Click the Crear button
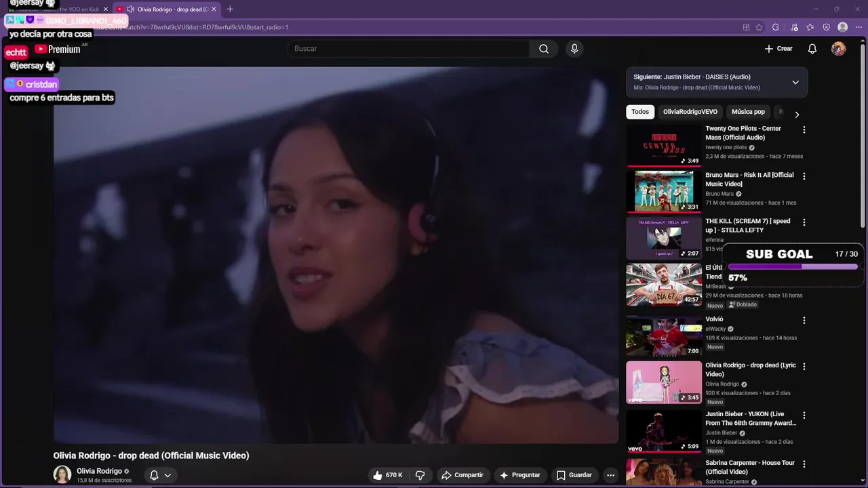This screenshot has width=868, height=488. 778,49
